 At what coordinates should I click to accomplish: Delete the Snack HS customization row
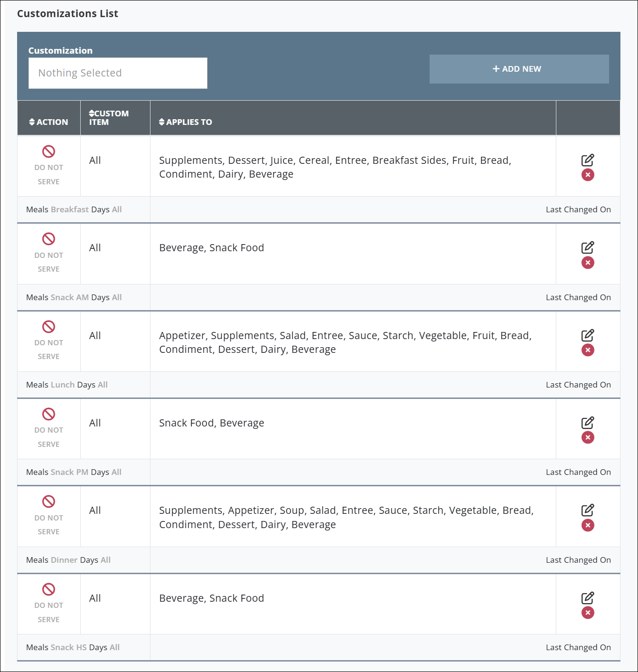(588, 613)
